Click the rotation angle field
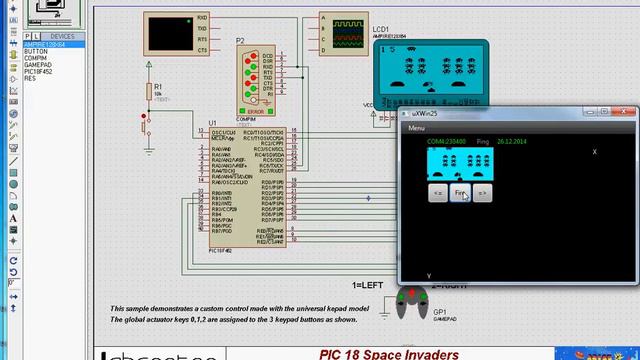The height and width of the screenshot is (360, 640). pos(13,283)
